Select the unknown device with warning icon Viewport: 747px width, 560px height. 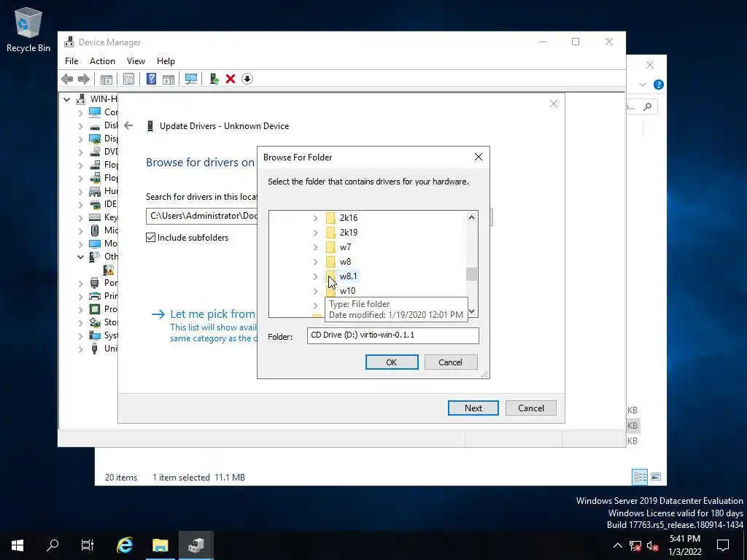point(109,270)
